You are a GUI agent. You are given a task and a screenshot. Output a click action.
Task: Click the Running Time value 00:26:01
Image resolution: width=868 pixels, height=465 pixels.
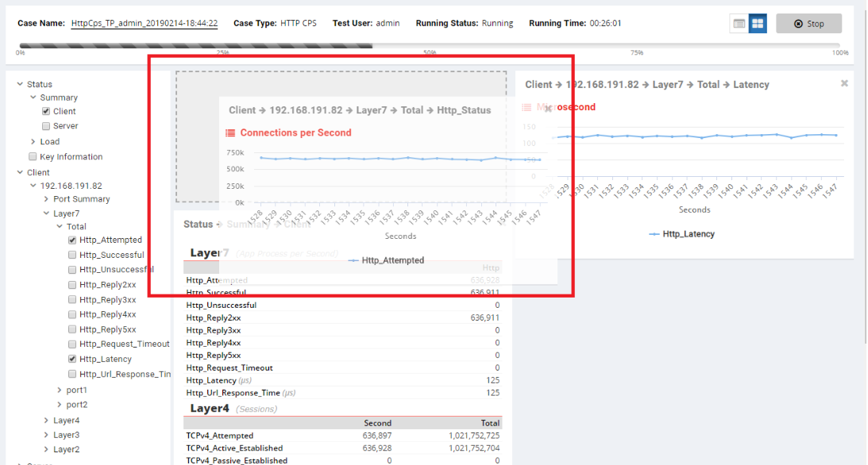(x=605, y=23)
